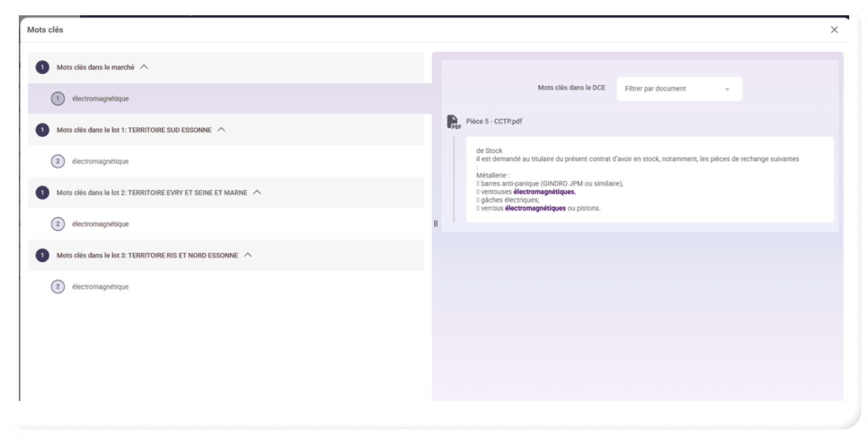
Task: Open the Pièce 5 - CCTP.pdf document
Action: pos(494,122)
